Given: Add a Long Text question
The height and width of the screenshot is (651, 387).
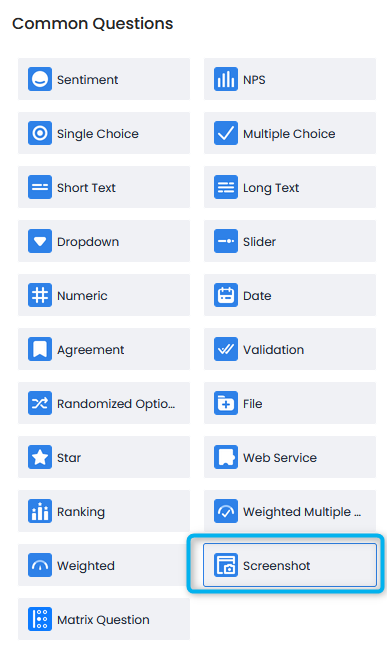Looking at the screenshot, I should pyautogui.click(x=290, y=187).
